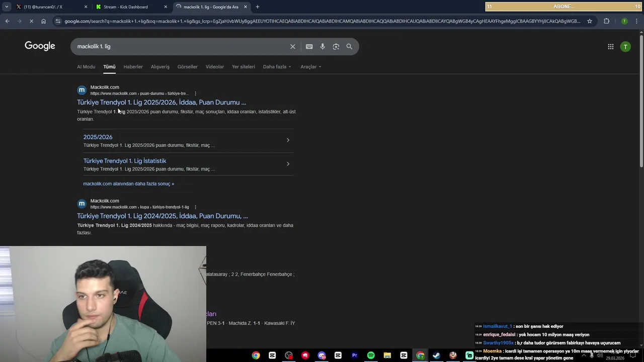Open Türkiye Trendyol 1. Lig 2024/2025 result
The image size is (644, 362).
tap(163, 216)
